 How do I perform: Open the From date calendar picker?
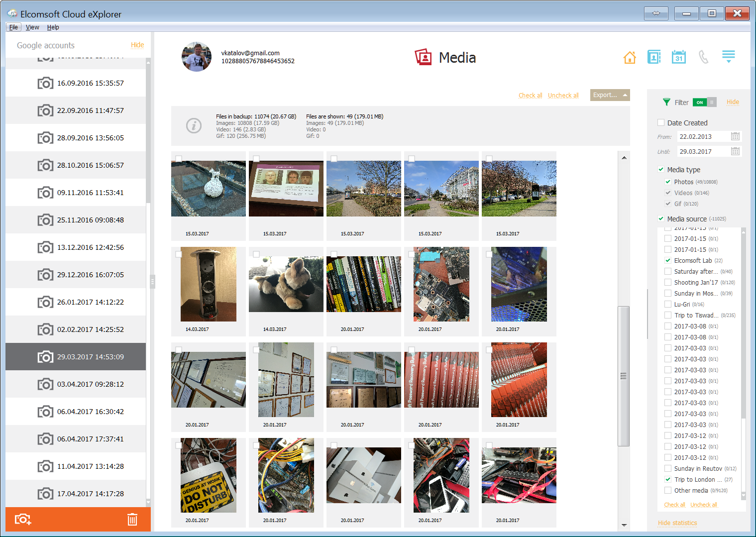pos(735,136)
